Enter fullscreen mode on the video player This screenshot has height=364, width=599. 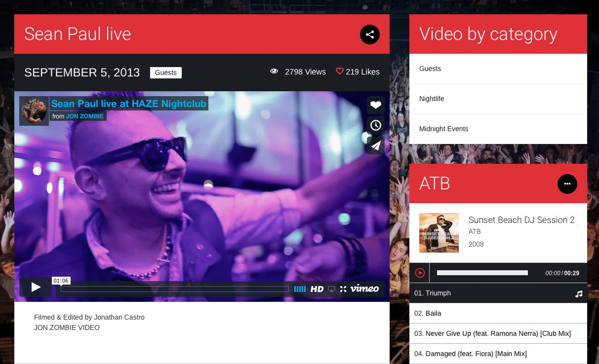tap(343, 289)
